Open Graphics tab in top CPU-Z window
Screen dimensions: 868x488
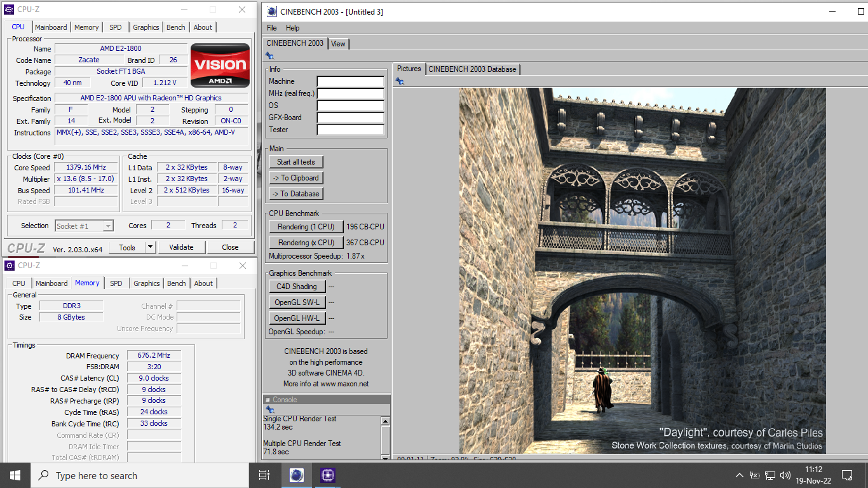(146, 27)
